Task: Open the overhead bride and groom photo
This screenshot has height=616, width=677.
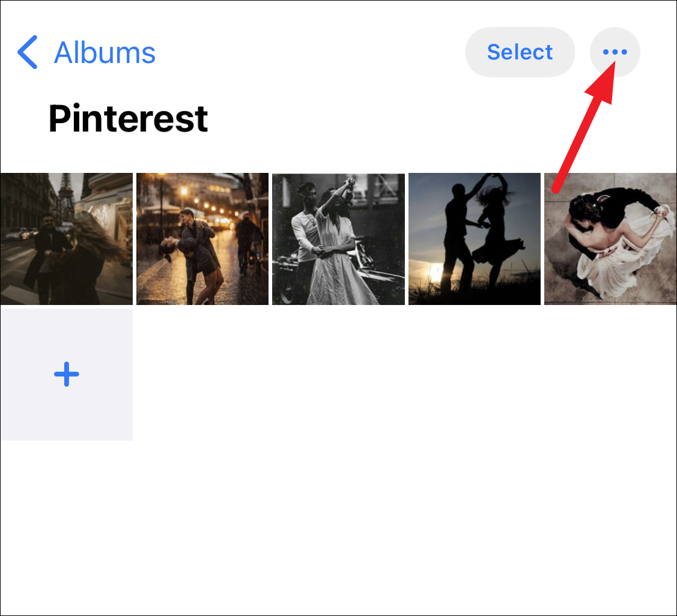Action: coord(610,239)
